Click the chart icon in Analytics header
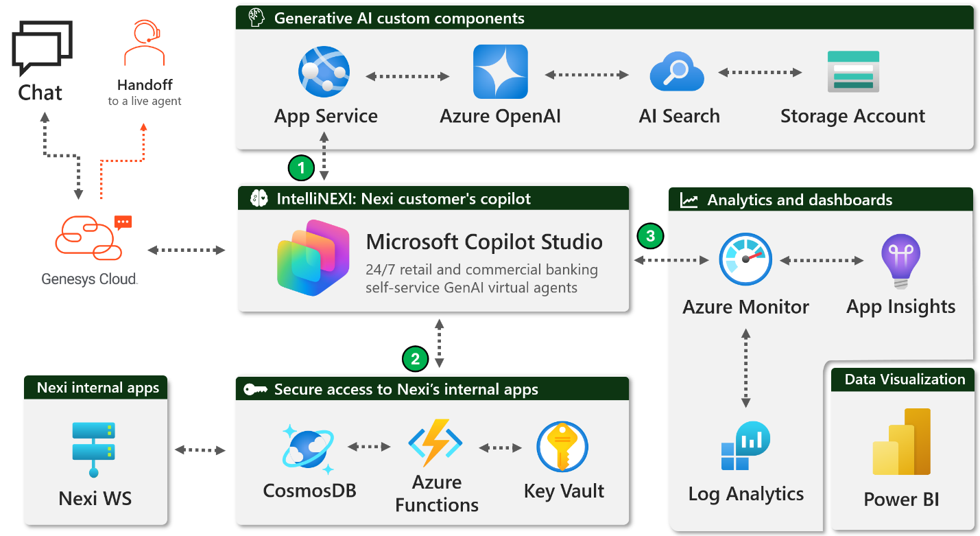The image size is (980, 536). pyautogui.click(x=689, y=200)
